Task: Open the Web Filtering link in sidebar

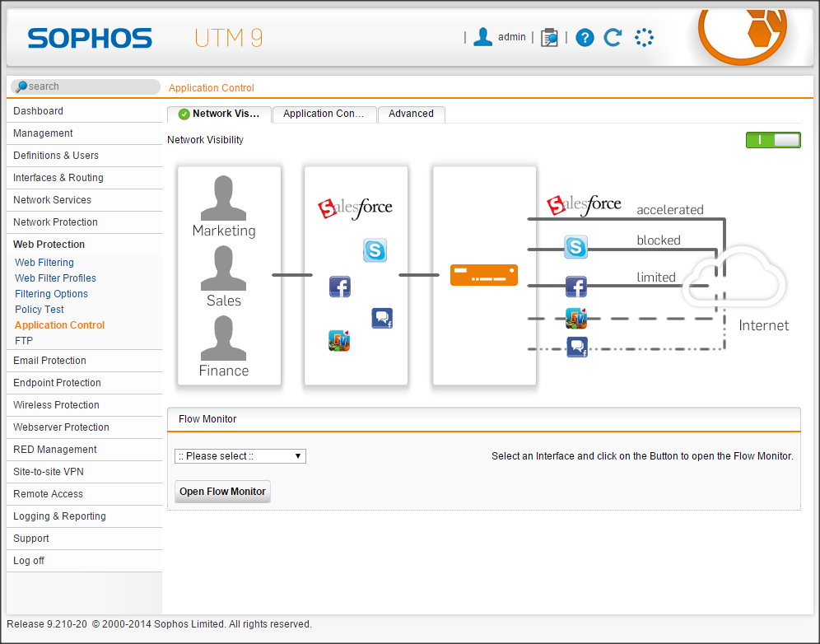Action: pyautogui.click(x=44, y=263)
